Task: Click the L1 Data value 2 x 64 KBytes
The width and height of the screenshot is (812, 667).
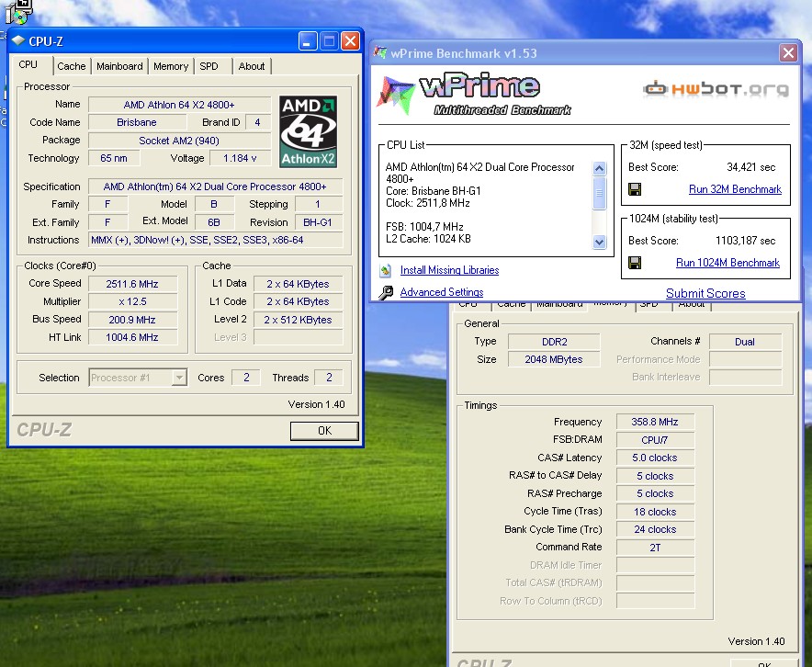Action: click(298, 284)
